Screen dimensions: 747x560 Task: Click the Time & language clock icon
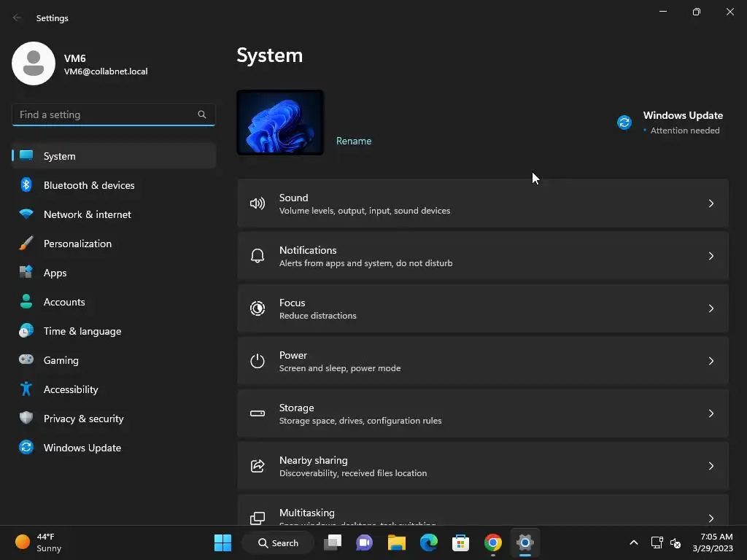26,330
